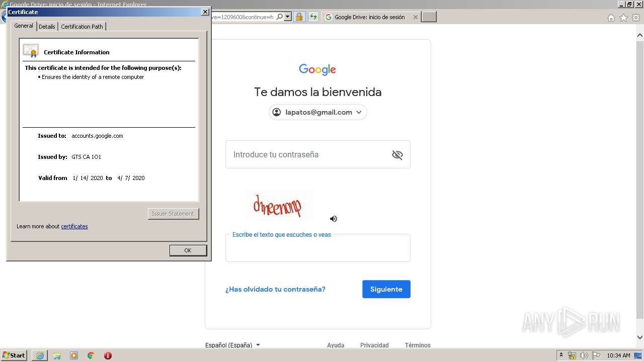Screen dimensions: 644x362
Task: Click the search magnifier in the address bar
Action: [x=280, y=17]
